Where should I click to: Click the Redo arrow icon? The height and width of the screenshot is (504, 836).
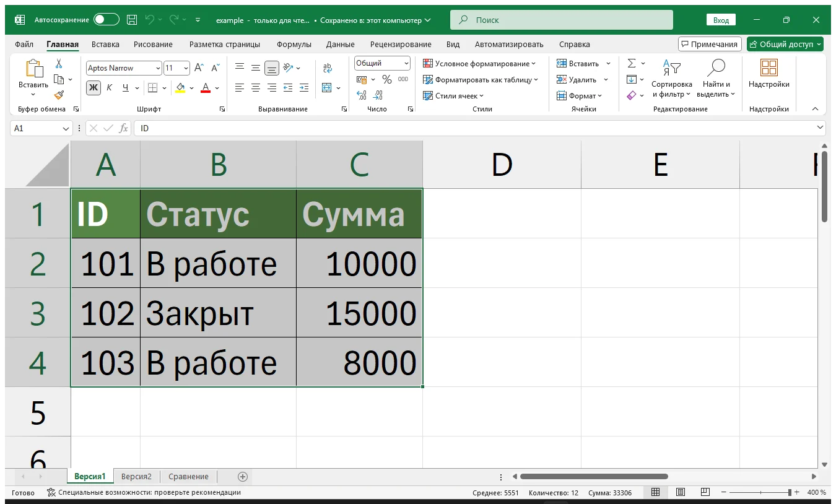[174, 20]
